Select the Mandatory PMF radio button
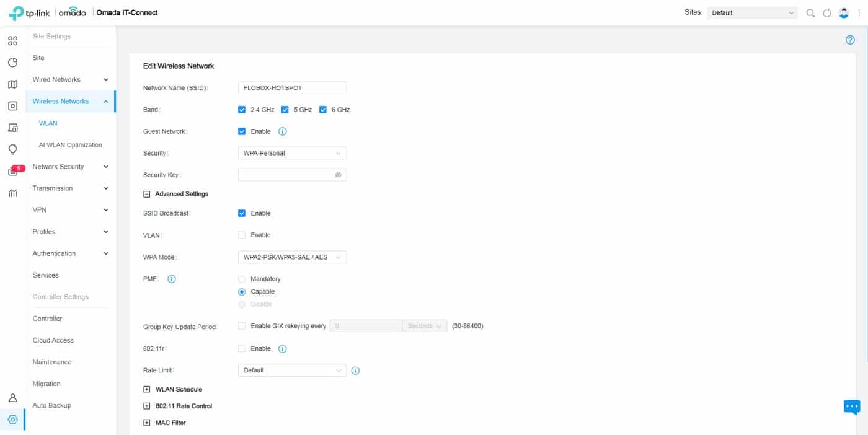Image resolution: width=868 pixels, height=435 pixels. pos(242,279)
